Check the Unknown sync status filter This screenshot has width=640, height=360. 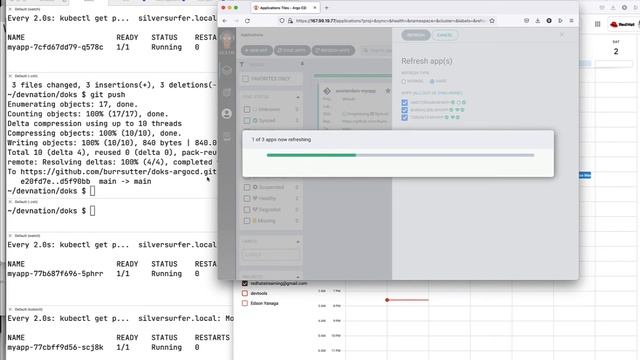pos(247,109)
